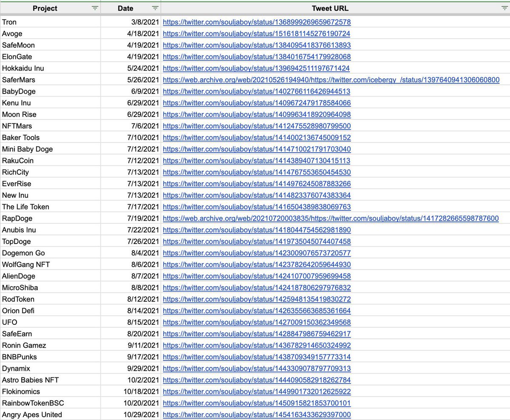Select the date cell 10/29/2021
Image resolution: width=510 pixels, height=420 pixels.
click(x=131, y=414)
